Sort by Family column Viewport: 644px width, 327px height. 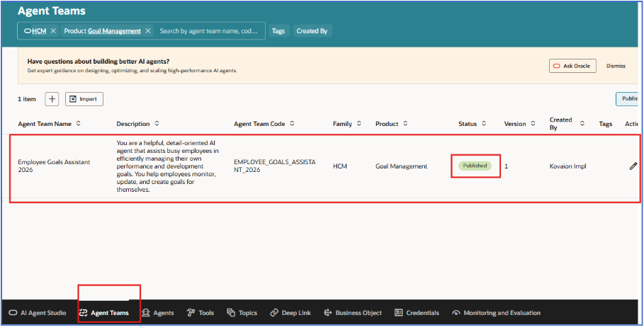(359, 123)
